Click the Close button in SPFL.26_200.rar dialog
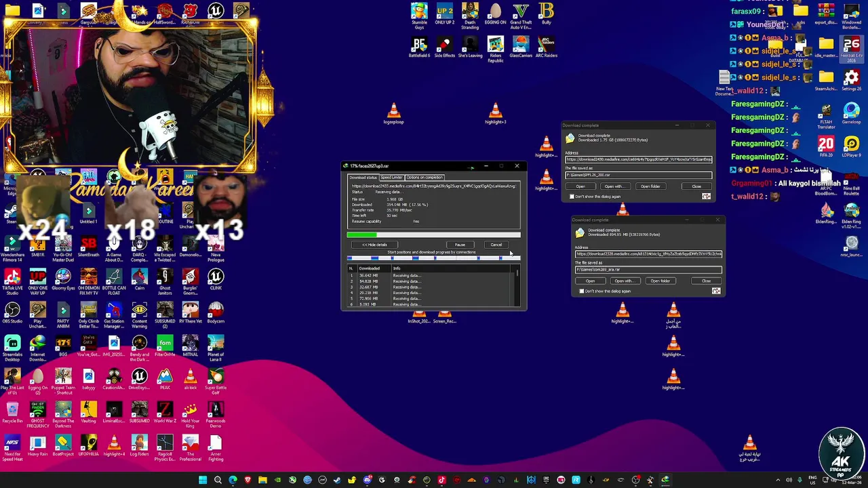 pyautogui.click(x=696, y=186)
